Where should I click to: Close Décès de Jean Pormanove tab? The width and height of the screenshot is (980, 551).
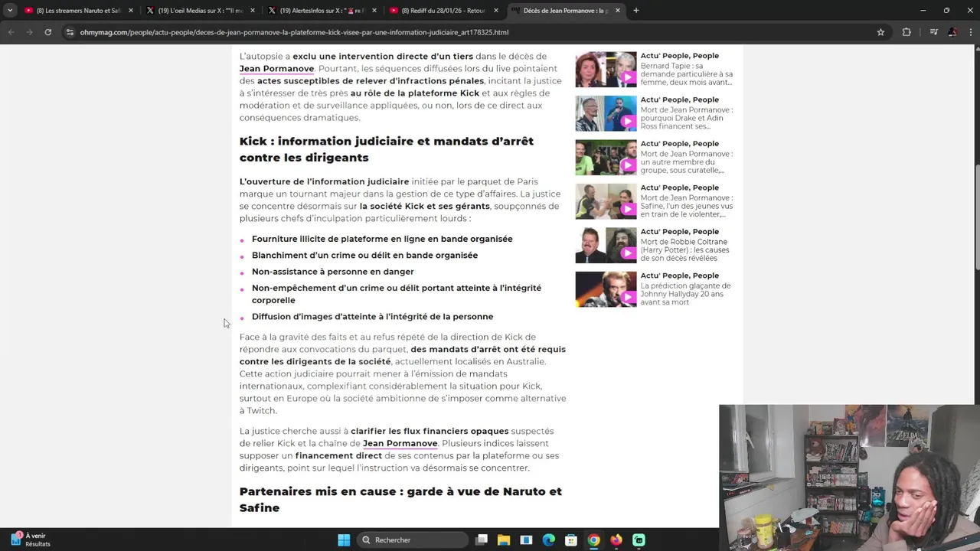pyautogui.click(x=617, y=11)
